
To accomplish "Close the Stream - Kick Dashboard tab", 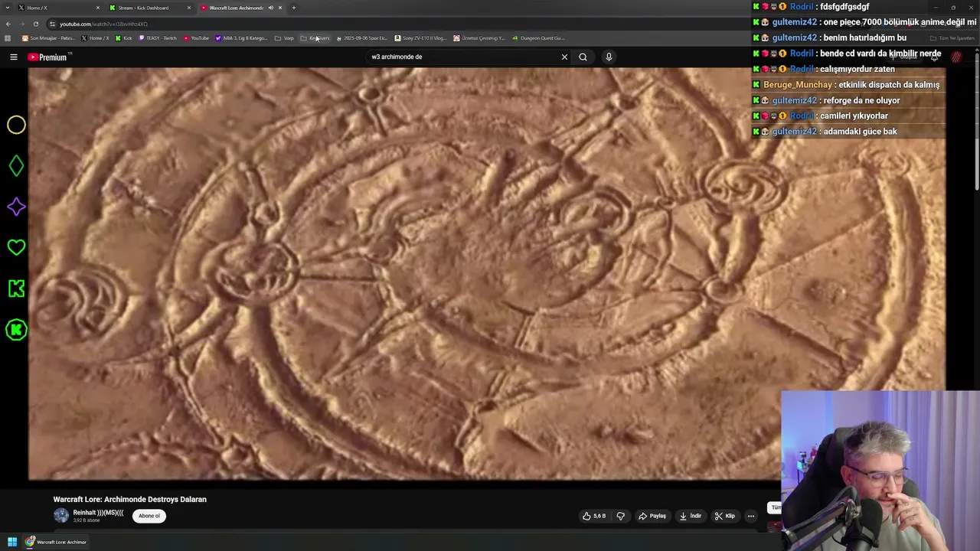I will tap(189, 8).
